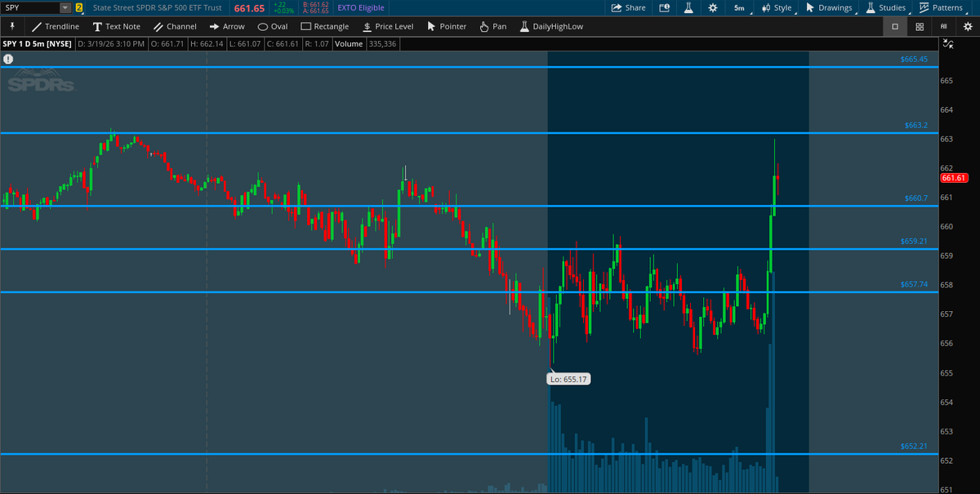Select the Trendline drawing tool
Viewport: 980px width, 494px height.
(56, 26)
